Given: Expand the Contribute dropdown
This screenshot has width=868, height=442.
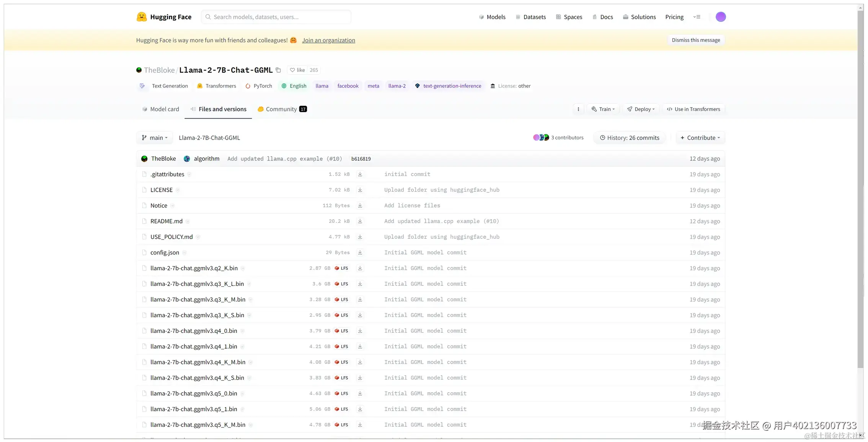Looking at the screenshot, I should [x=700, y=138].
